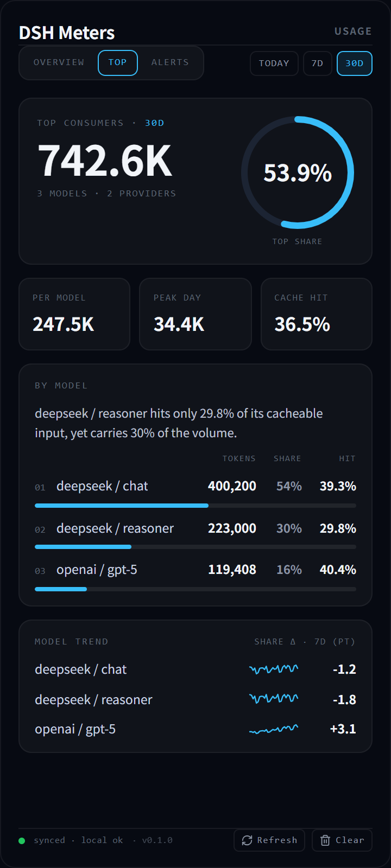Click the trash can Clear icon
The height and width of the screenshot is (868, 391).
(x=325, y=840)
